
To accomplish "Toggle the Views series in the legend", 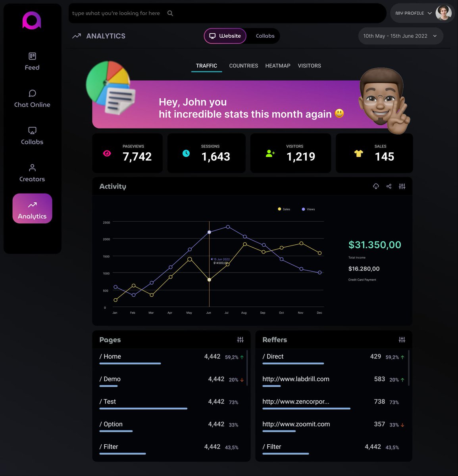I will [308, 209].
